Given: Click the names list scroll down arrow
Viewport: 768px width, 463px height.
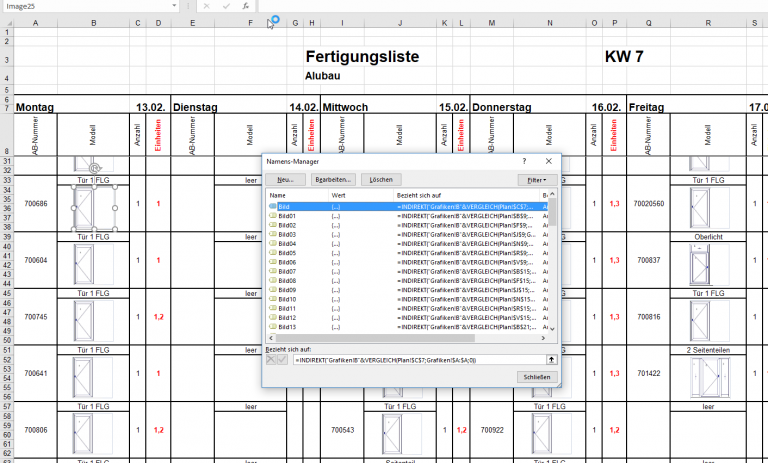Looking at the screenshot, I should [x=552, y=329].
